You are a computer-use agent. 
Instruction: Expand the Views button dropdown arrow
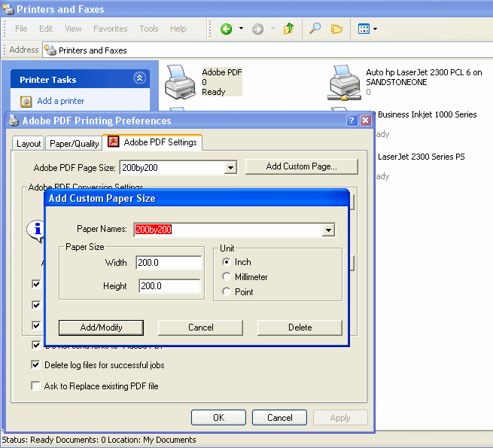(x=375, y=29)
